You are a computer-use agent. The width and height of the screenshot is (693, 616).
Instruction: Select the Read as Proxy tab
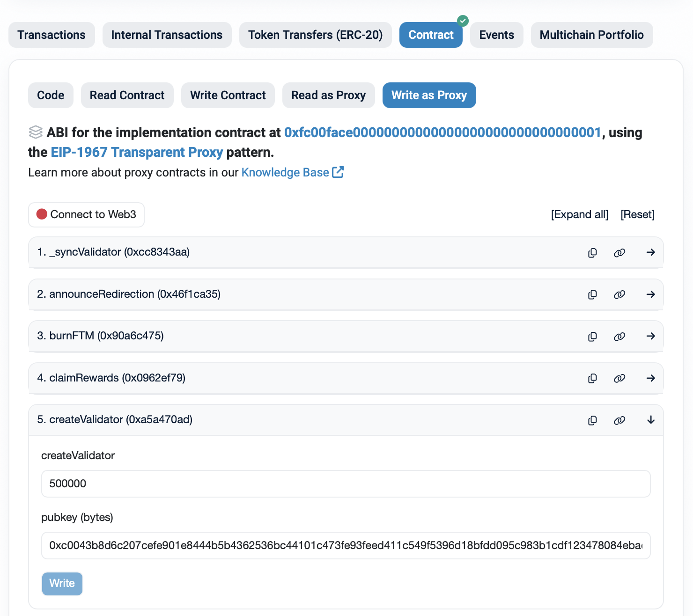[328, 95]
